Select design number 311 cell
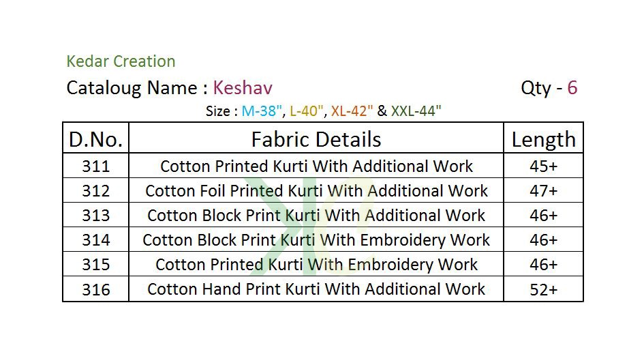 tap(95, 166)
